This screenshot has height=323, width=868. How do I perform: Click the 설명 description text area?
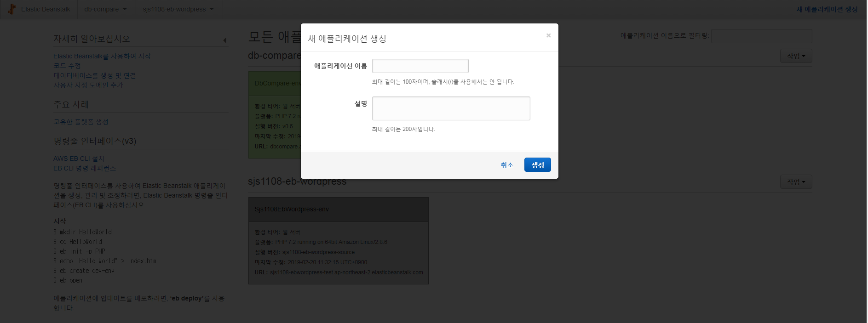click(x=451, y=108)
